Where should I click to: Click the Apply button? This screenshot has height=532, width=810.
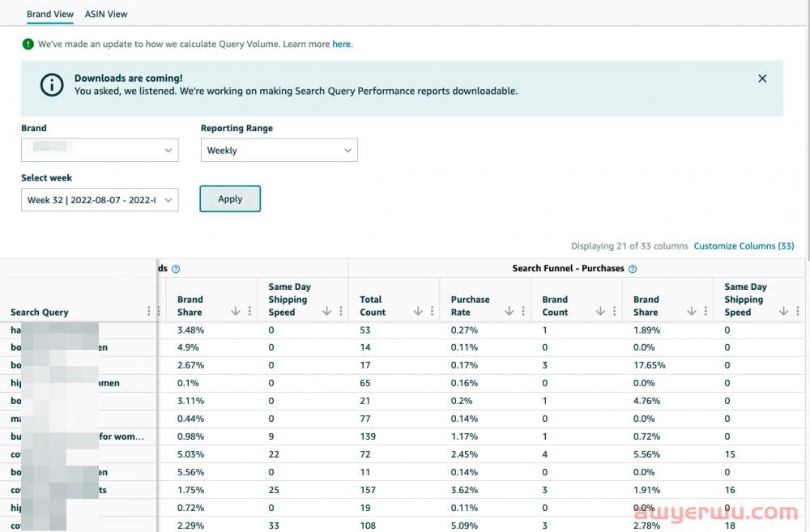point(230,199)
